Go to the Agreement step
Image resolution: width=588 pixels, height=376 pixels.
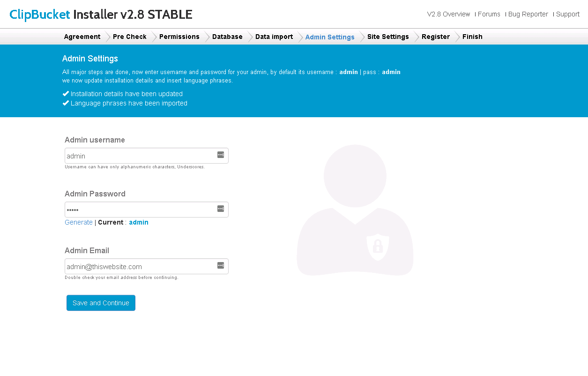[82, 37]
